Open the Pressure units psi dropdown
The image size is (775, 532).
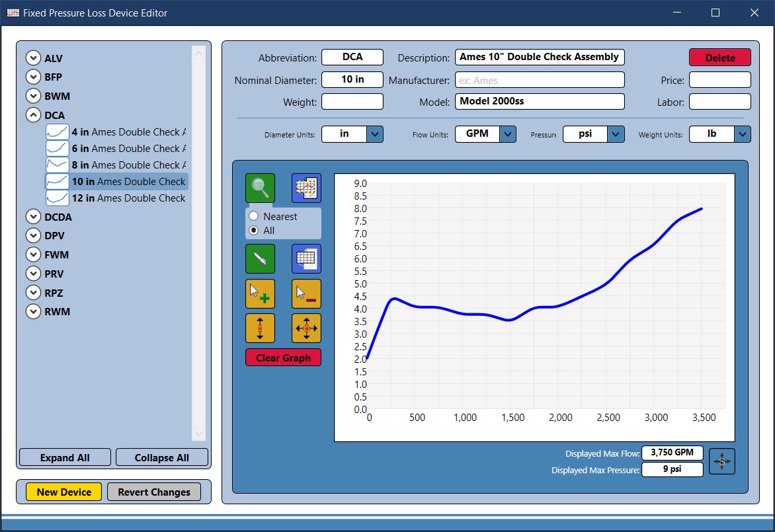tap(616, 134)
